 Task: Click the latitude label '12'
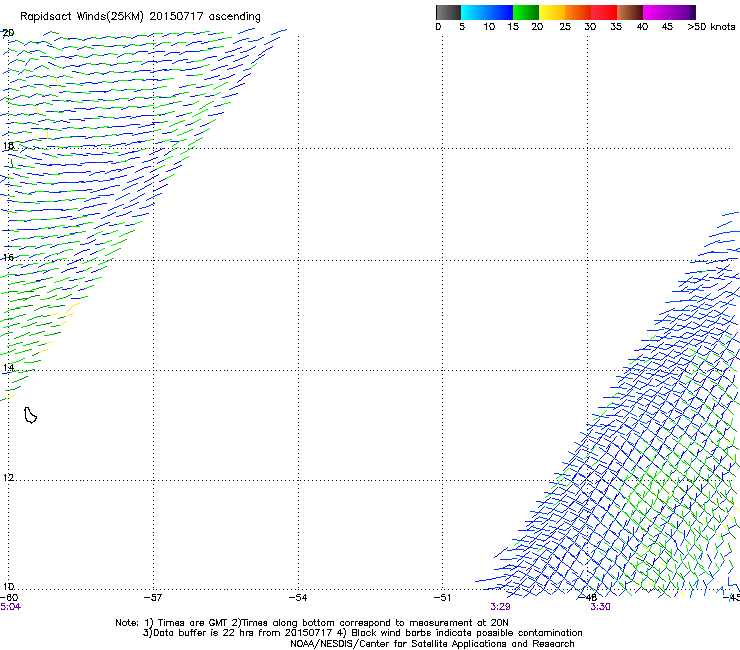click(8, 478)
